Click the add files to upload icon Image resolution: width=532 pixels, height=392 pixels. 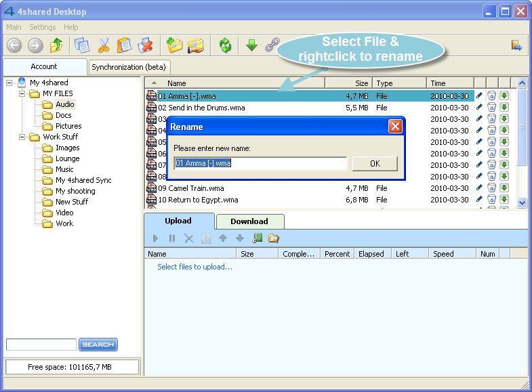pyautogui.click(x=257, y=238)
